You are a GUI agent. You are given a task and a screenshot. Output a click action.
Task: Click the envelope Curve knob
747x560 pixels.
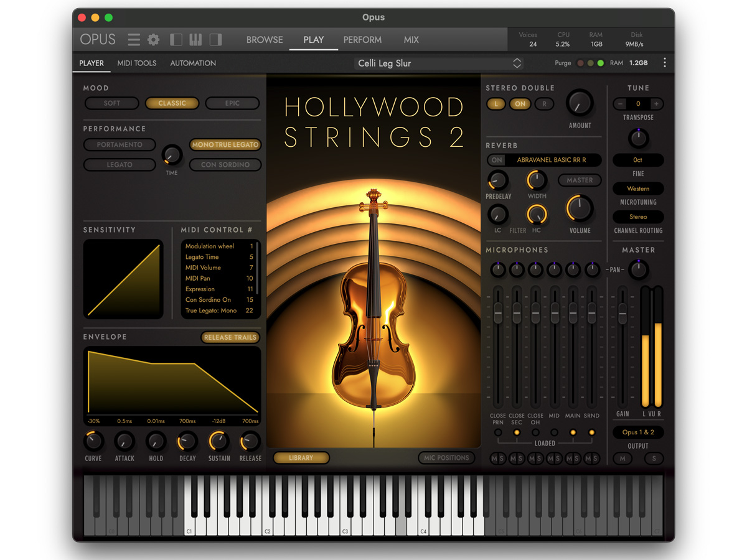93,442
